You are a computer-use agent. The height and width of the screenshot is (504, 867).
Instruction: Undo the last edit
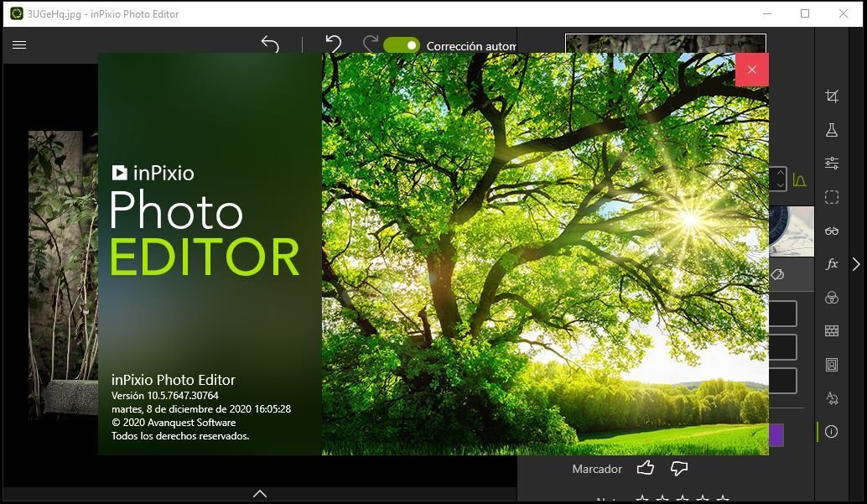tap(333, 44)
